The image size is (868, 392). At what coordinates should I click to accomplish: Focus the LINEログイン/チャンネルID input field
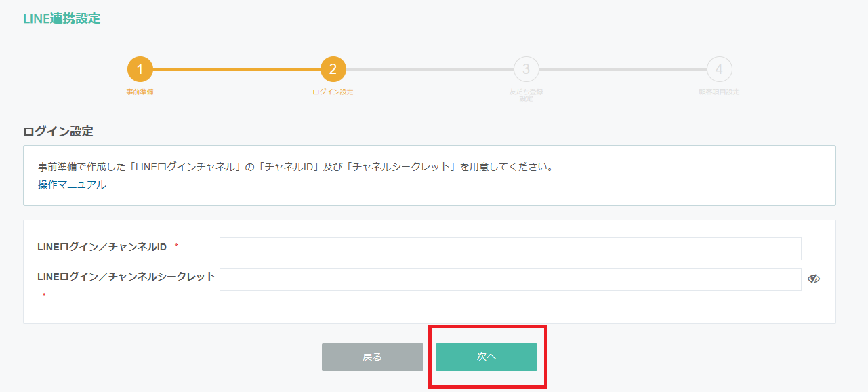click(510, 249)
